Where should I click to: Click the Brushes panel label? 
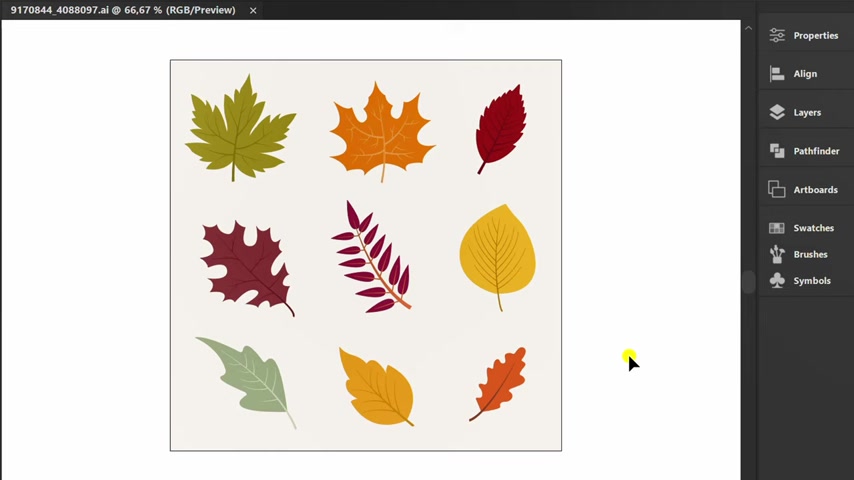810,254
